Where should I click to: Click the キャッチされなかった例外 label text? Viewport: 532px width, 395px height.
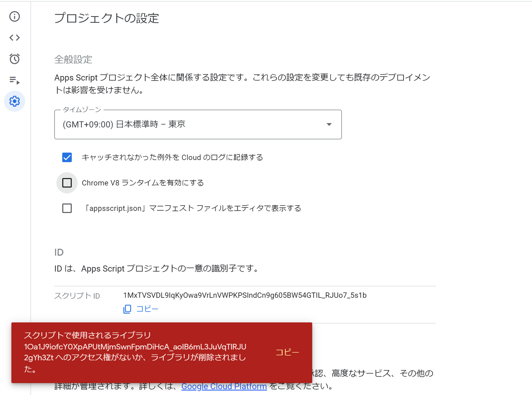pyautogui.click(x=172, y=157)
